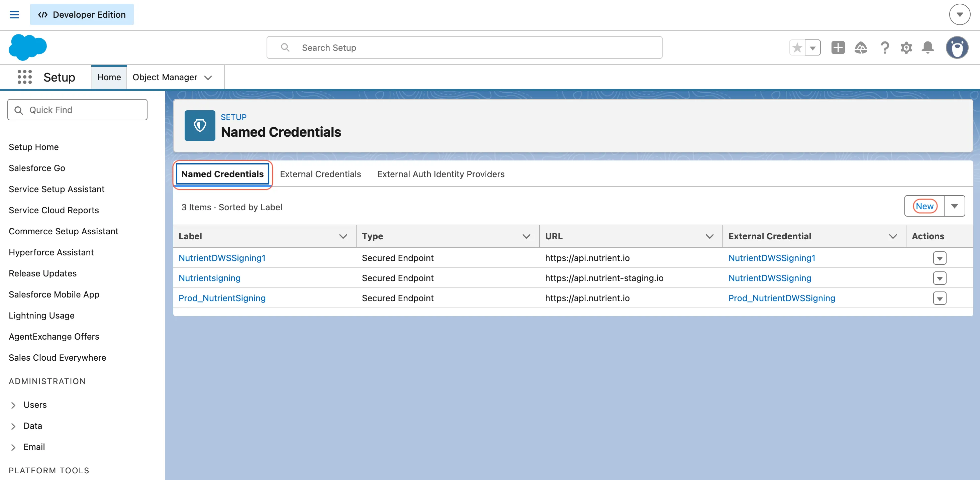Open the Label column sort chevron
This screenshot has width=980, height=480.
[x=343, y=236]
